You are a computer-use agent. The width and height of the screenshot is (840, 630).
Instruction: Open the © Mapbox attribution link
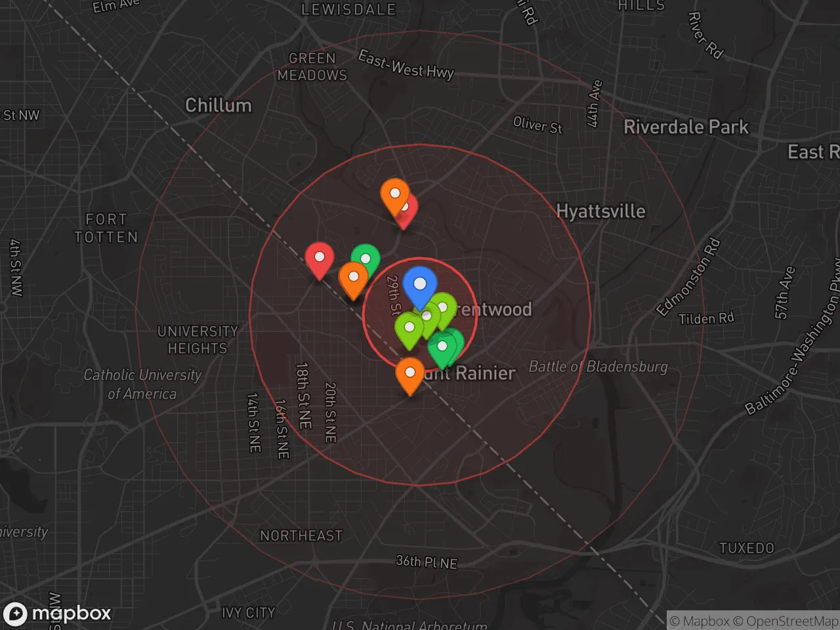pos(700,621)
